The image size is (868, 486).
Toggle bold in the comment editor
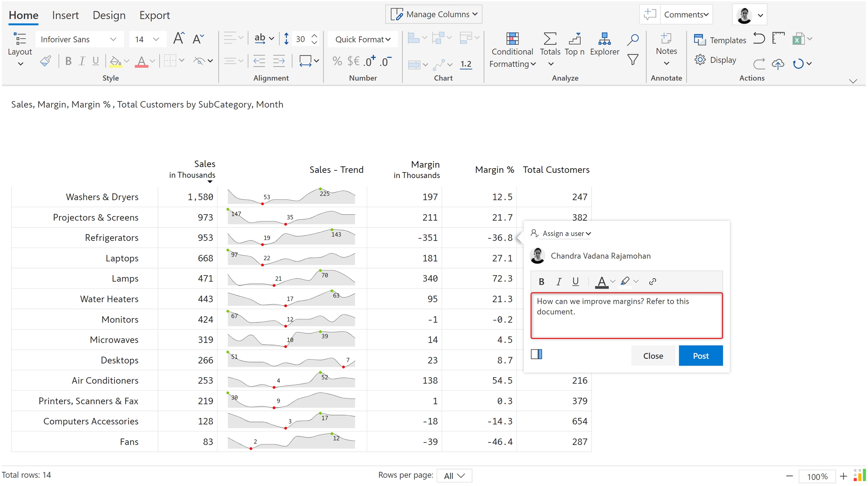tap(541, 281)
